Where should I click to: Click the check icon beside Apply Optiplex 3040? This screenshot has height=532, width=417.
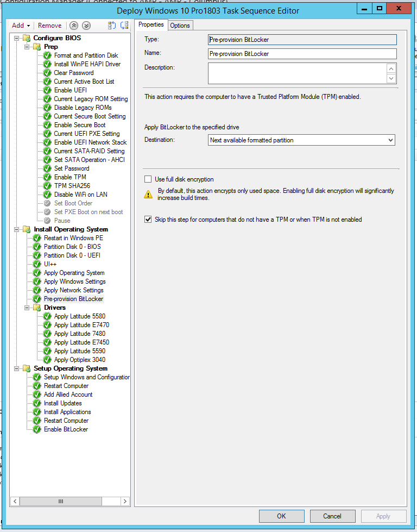(x=47, y=360)
